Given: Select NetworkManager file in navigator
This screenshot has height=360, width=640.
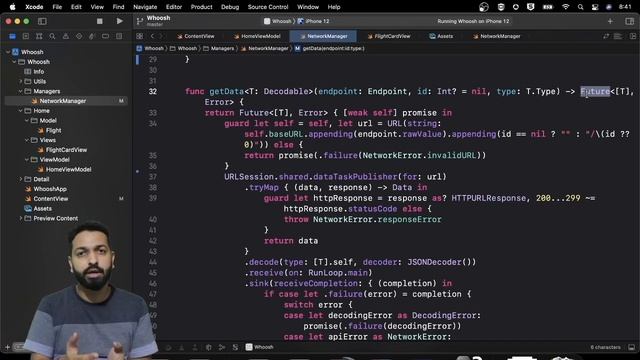Looking at the screenshot, I should tap(66, 101).
